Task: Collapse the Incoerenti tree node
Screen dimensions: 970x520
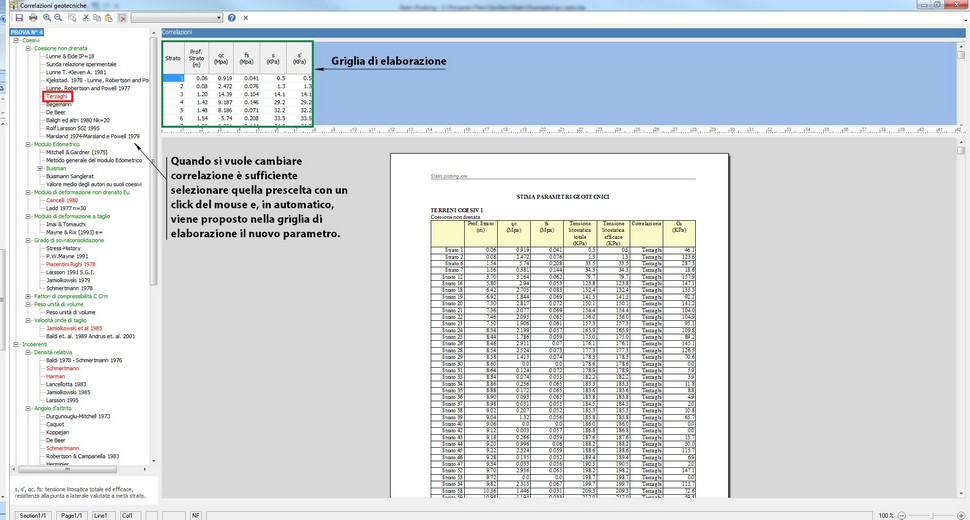Action: pos(16,344)
